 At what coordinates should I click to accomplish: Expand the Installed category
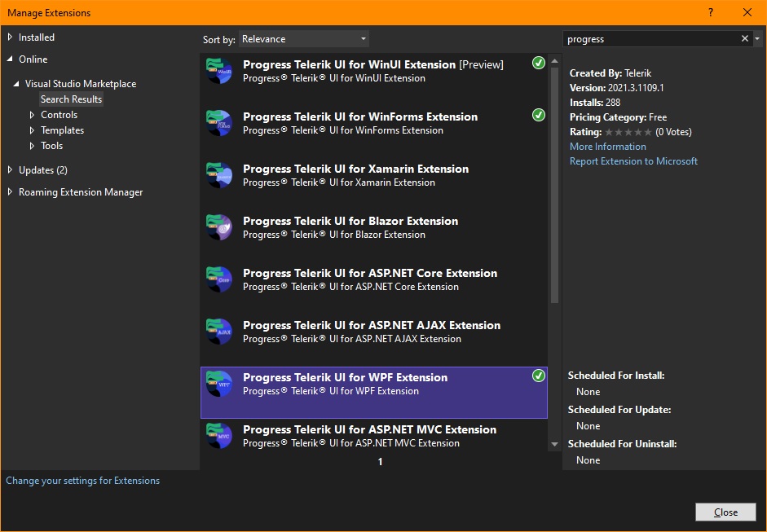11,37
